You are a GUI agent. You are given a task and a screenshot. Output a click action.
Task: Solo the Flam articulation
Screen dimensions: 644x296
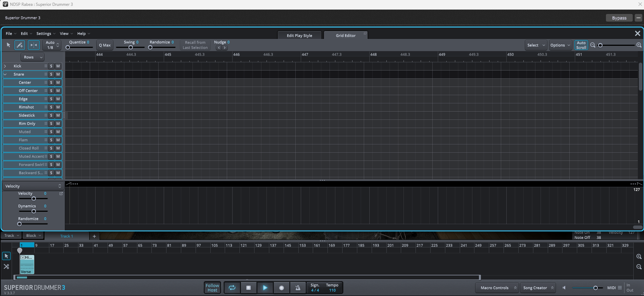point(51,140)
